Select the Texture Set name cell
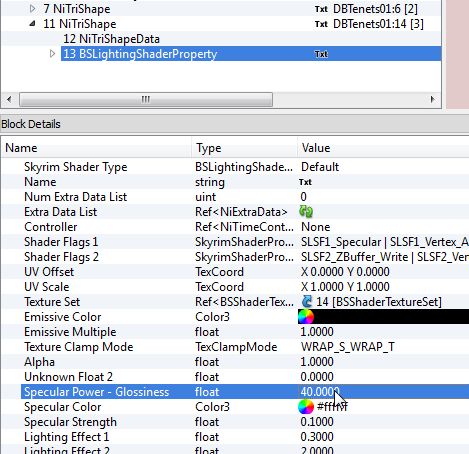The height and width of the screenshot is (454, 469). (x=52, y=302)
